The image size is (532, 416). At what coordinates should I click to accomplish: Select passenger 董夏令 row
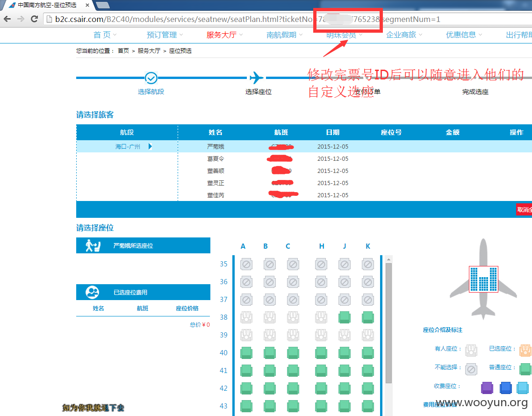[355, 159]
